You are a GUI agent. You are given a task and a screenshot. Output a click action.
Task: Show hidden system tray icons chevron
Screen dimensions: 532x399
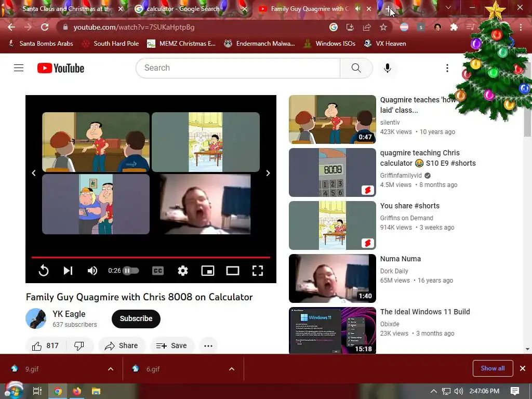[434, 391]
